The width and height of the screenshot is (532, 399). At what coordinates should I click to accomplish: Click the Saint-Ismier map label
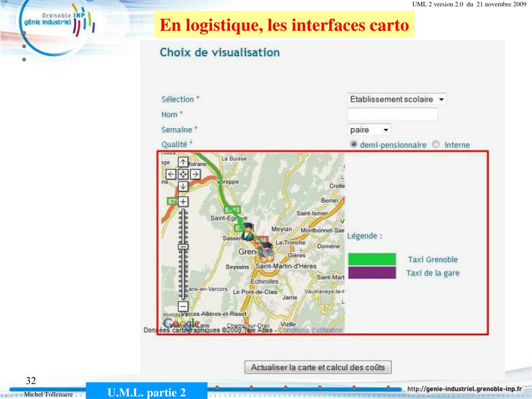[312, 213]
